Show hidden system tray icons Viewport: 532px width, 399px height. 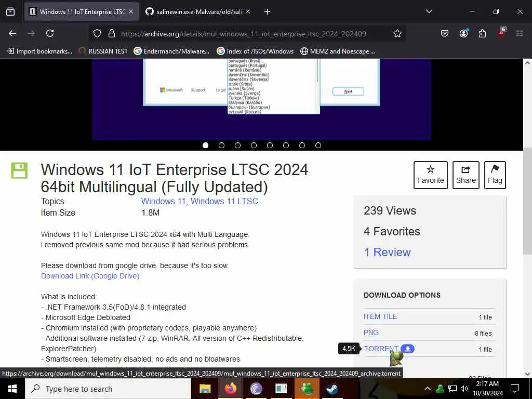428,389
